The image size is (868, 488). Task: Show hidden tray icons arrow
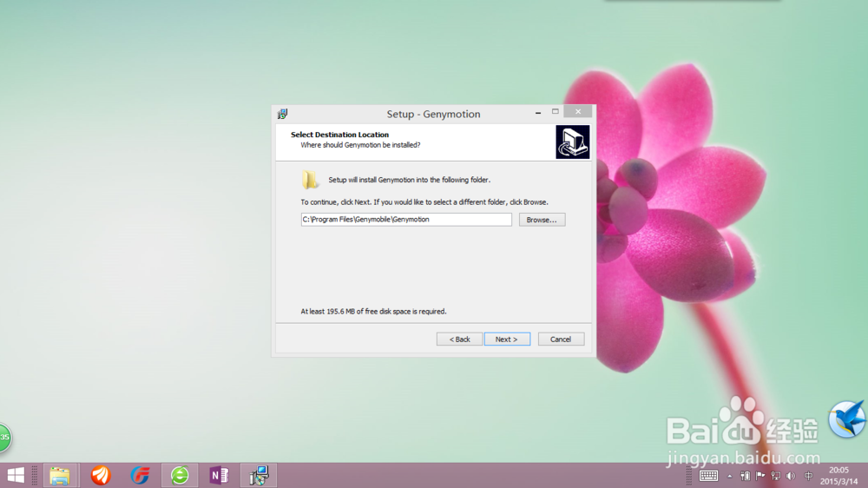[730, 477]
